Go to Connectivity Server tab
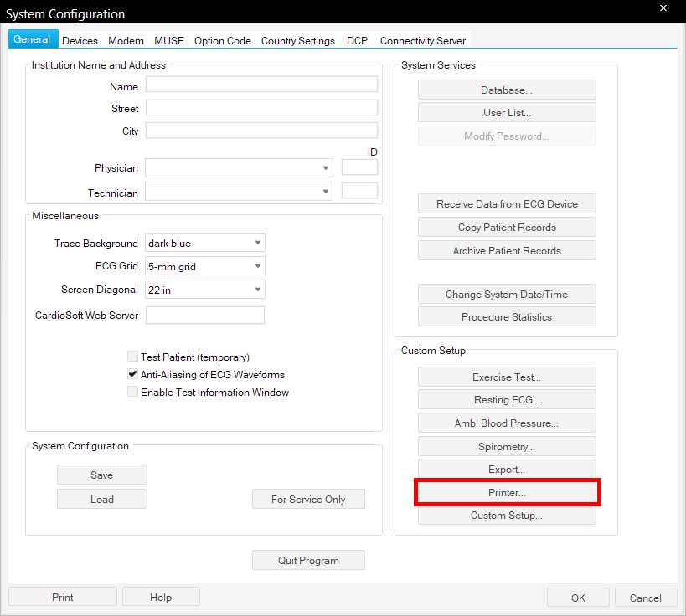 click(421, 40)
